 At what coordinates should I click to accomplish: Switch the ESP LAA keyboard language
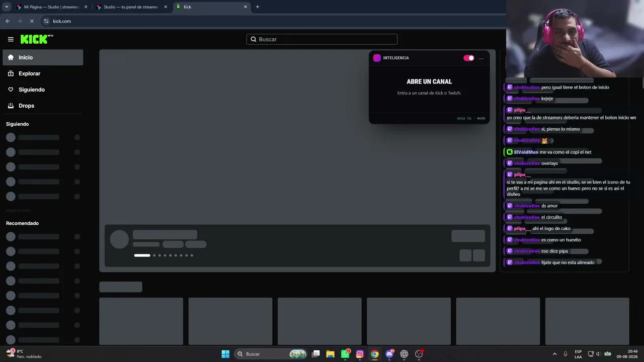[578, 354]
